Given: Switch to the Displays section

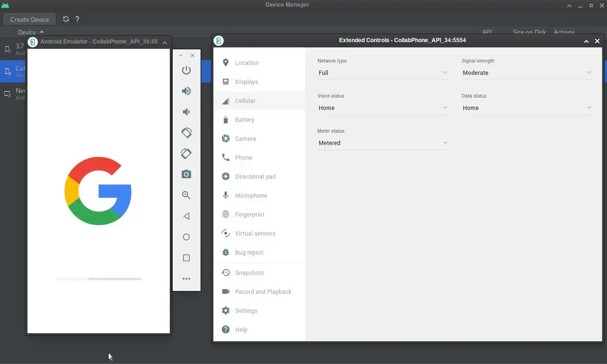Looking at the screenshot, I should pos(259,82).
